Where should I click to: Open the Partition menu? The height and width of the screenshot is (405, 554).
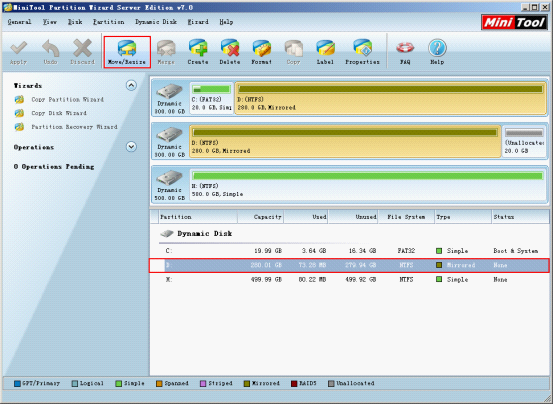point(108,22)
